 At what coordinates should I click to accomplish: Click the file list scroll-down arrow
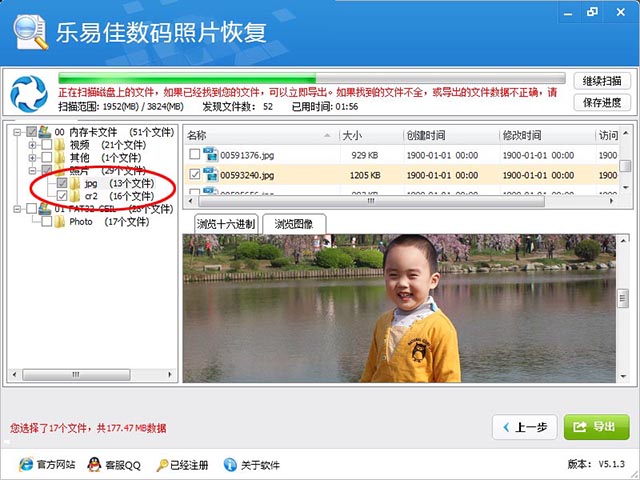pos(626,187)
